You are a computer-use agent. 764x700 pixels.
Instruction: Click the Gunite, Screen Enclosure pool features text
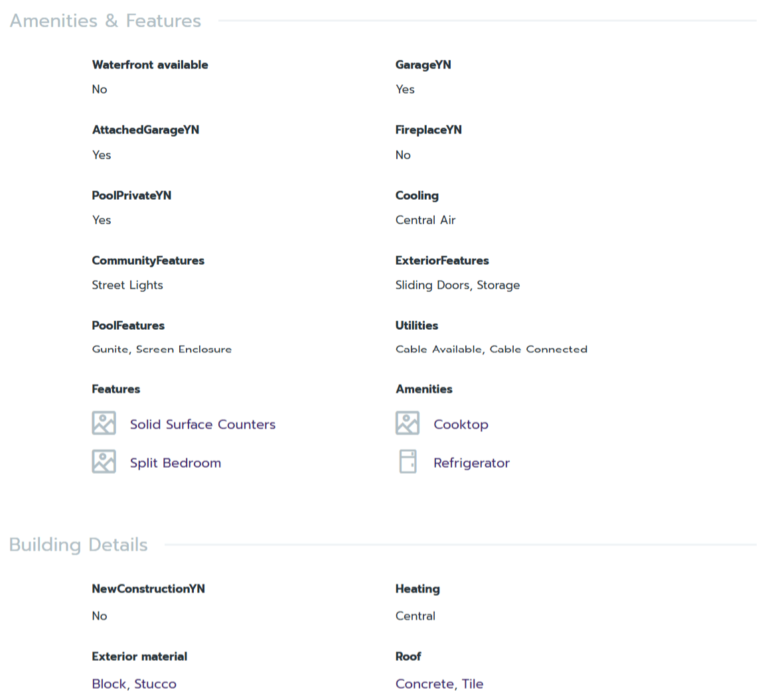(162, 350)
